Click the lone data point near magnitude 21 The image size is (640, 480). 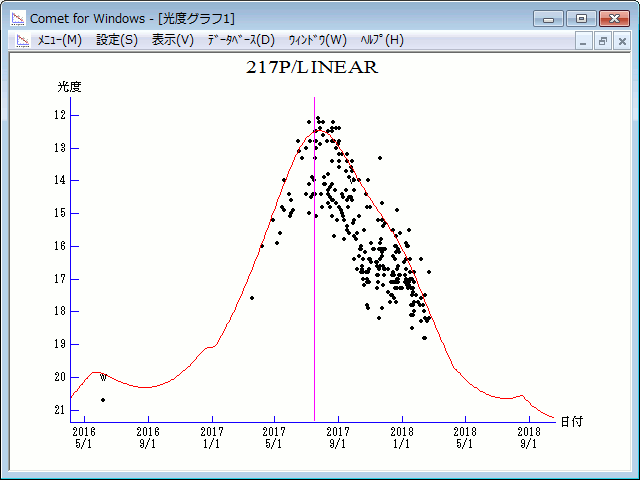pyautogui.click(x=103, y=400)
